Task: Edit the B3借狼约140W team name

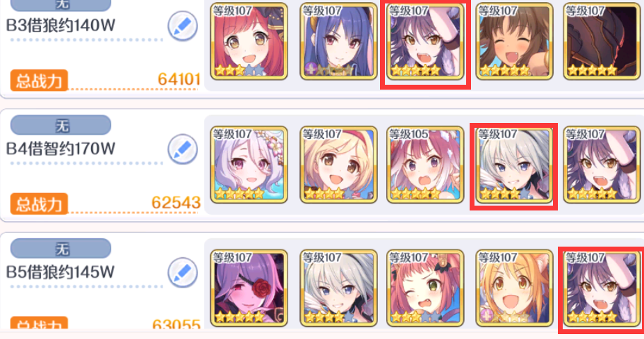Action: [x=183, y=26]
